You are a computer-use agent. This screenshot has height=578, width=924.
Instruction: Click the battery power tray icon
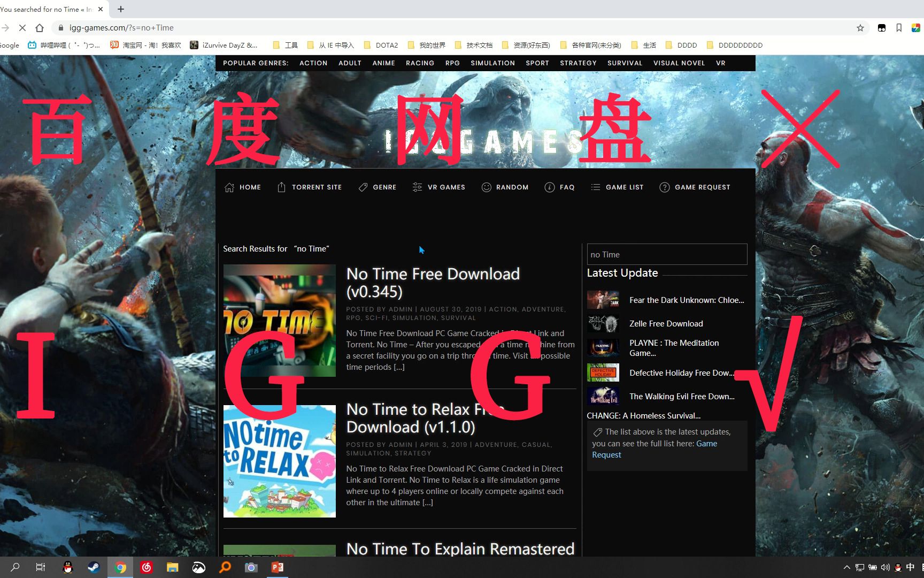coord(872,567)
